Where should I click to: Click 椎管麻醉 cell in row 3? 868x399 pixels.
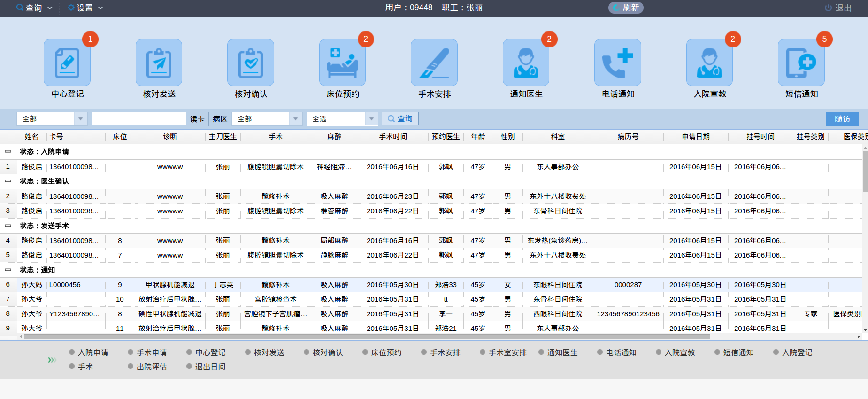coord(334,211)
